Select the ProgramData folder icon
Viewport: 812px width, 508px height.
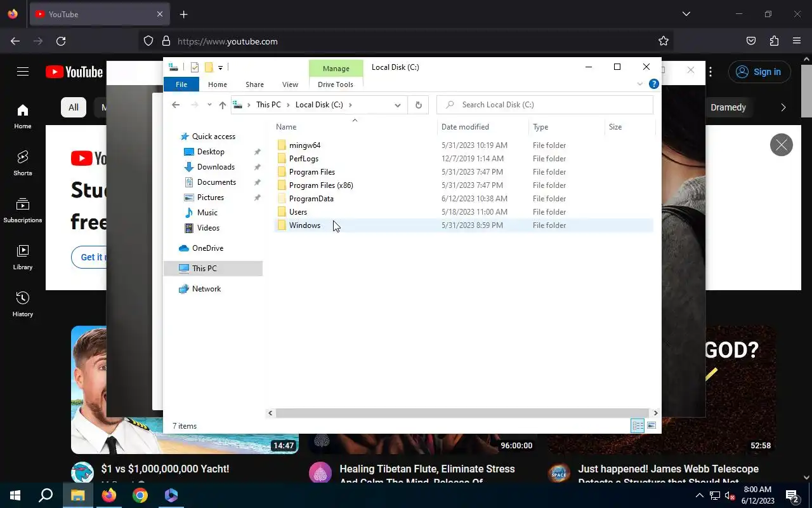(x=282, y=199)
